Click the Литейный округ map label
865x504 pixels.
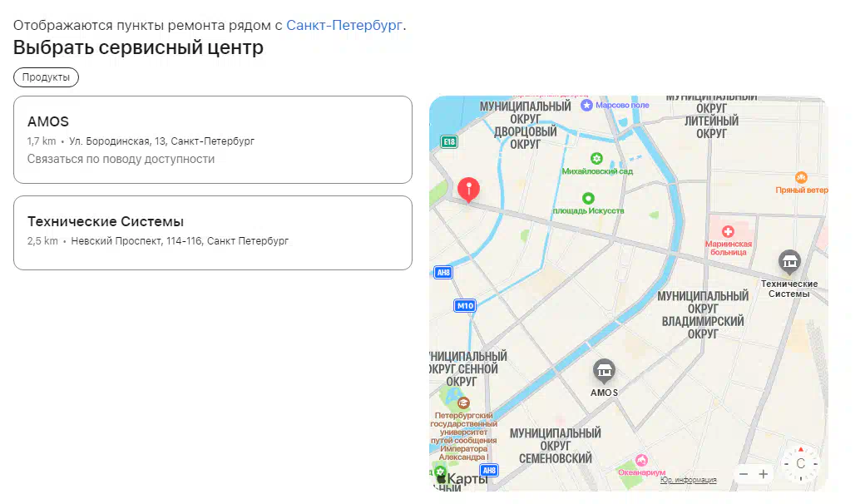[711, 127]
